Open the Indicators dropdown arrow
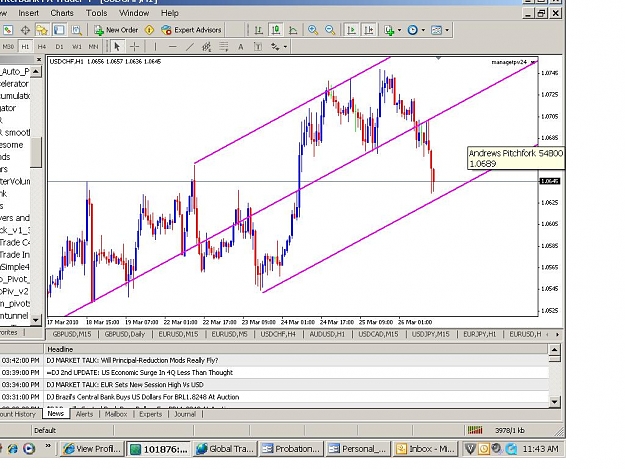Viewport: 625px width, 469px height. click(399, 30)
